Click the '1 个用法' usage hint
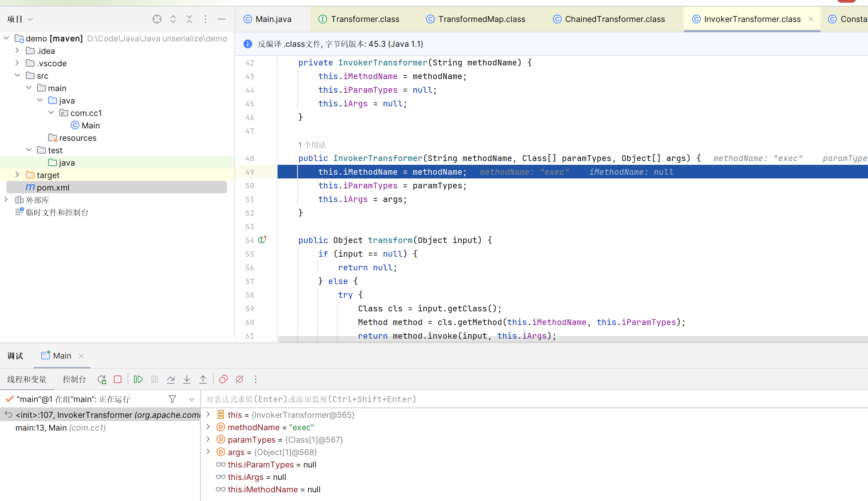 pyautogui.click(x=312, y=145)
